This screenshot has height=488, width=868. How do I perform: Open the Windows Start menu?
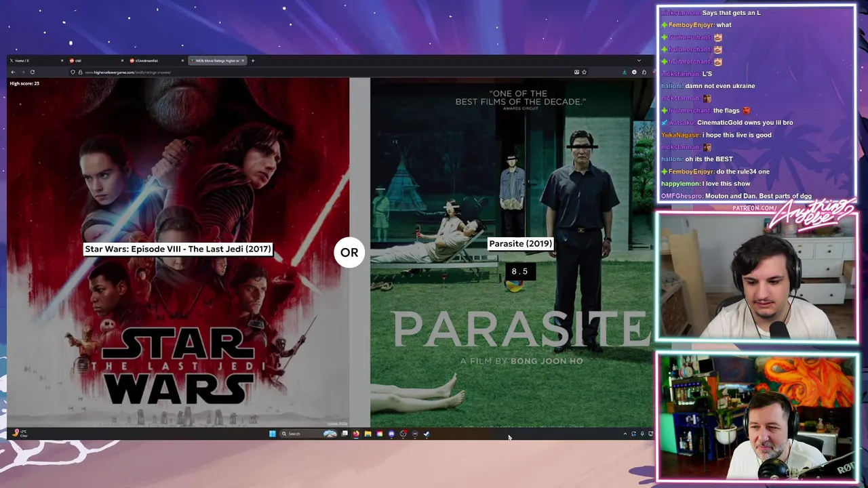(x=273, y=434)
